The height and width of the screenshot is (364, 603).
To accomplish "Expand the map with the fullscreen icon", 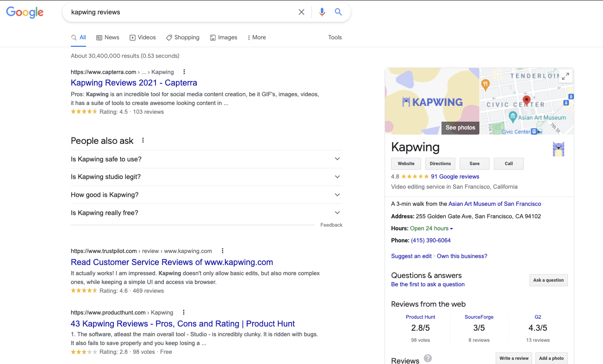I will (x=565, y=77).
